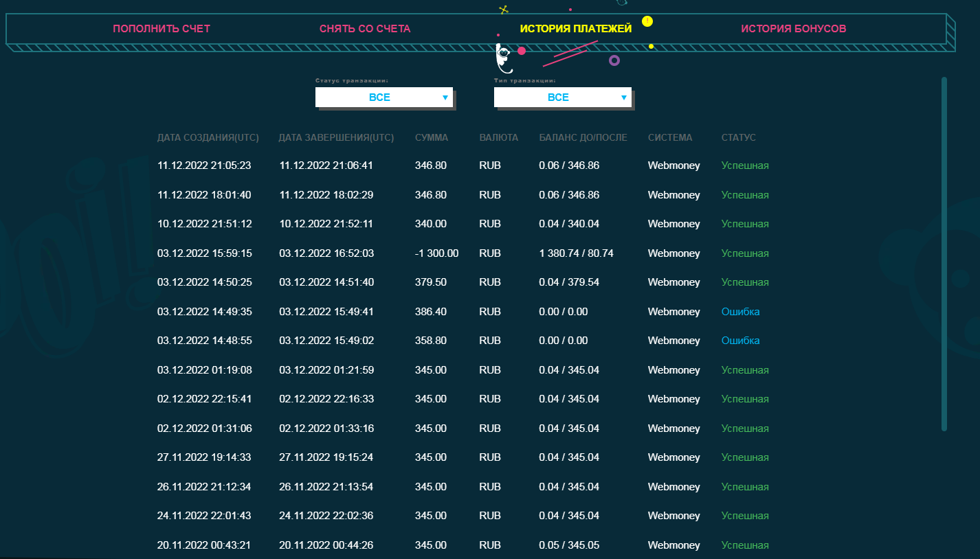This screenshot has width=980, height=559.
Task: Sort by the Сумма column header
Action: [432, 137]
